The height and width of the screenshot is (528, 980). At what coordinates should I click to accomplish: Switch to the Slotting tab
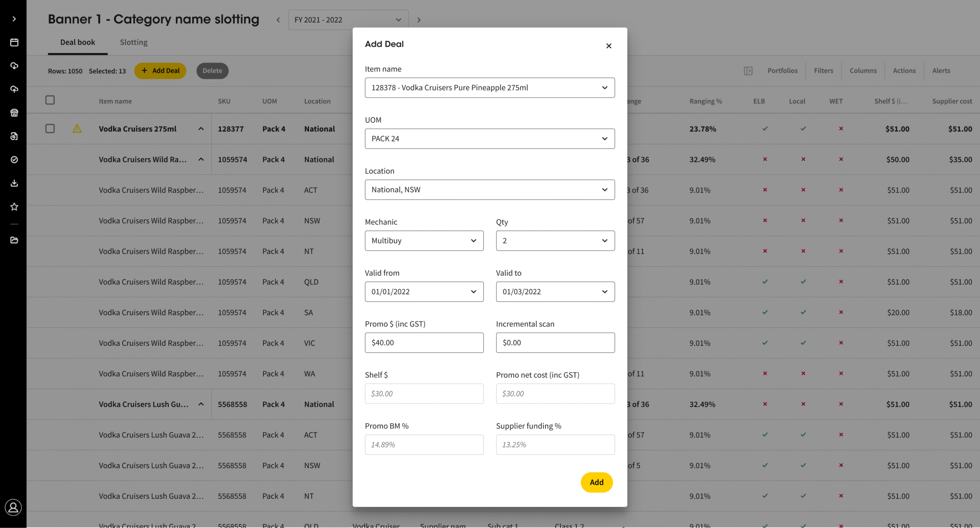(x=134, y=42)
